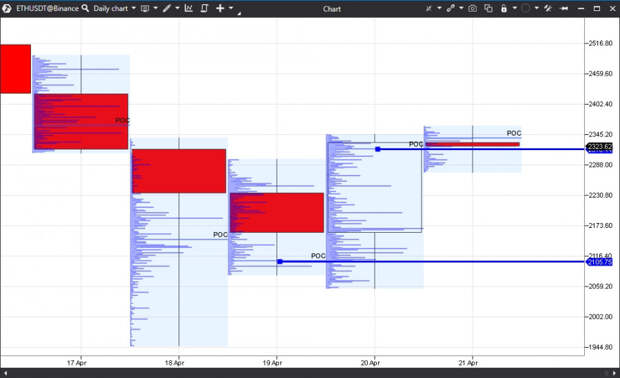Select the drawing pencil tool
Screen dimensions: 620x378
coord(167,8)
